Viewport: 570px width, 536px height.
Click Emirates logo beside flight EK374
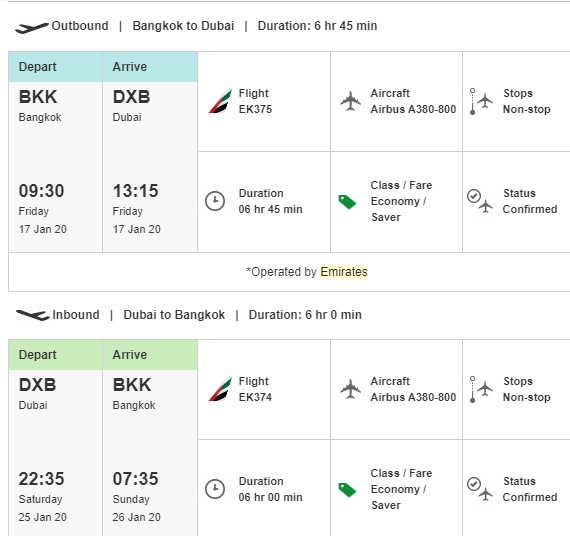220,389
